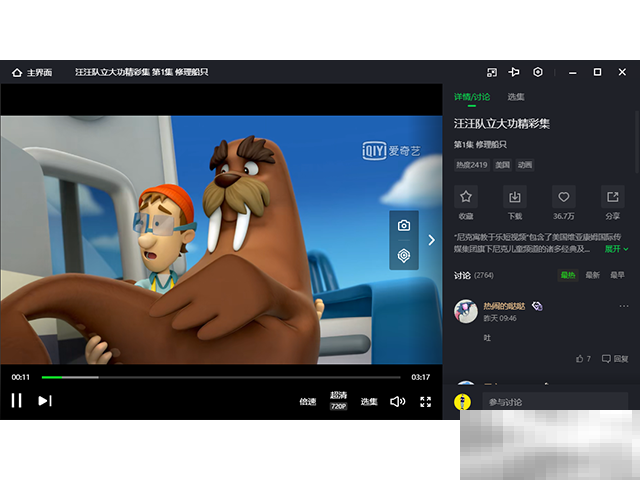Mute volume speaker icon

pos(398,402)
